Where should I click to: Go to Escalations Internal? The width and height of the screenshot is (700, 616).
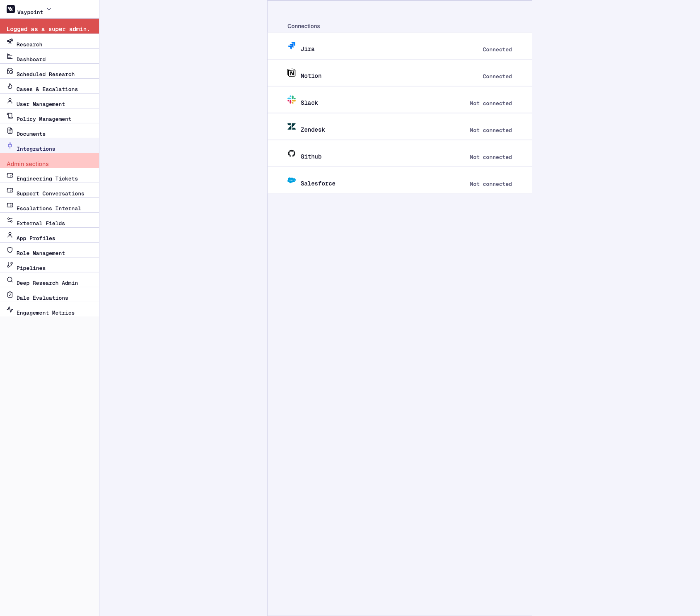click(x=49, y=205)
